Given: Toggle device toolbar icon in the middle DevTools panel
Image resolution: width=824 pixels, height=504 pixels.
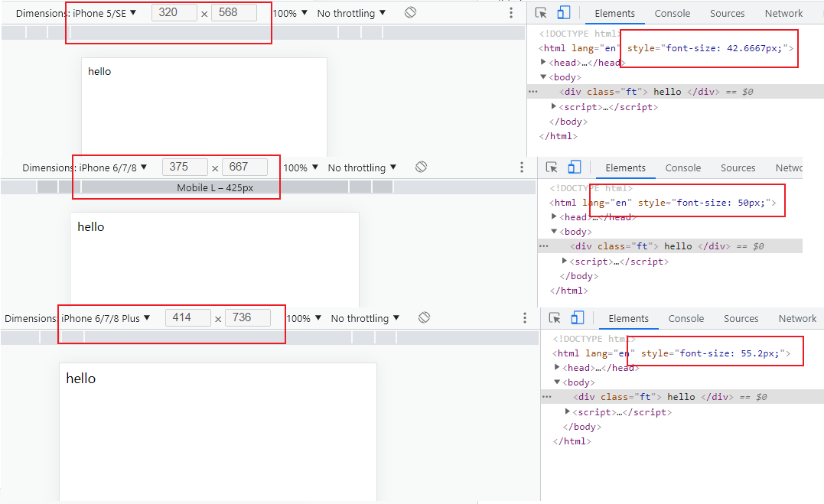Looking at the screenshot, I should 575,167.
